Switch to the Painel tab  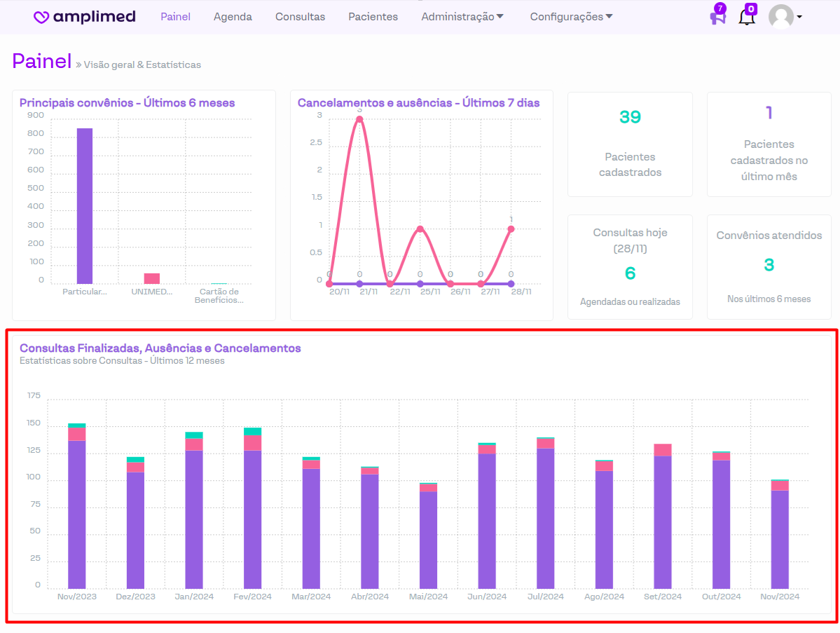point(175,17)
